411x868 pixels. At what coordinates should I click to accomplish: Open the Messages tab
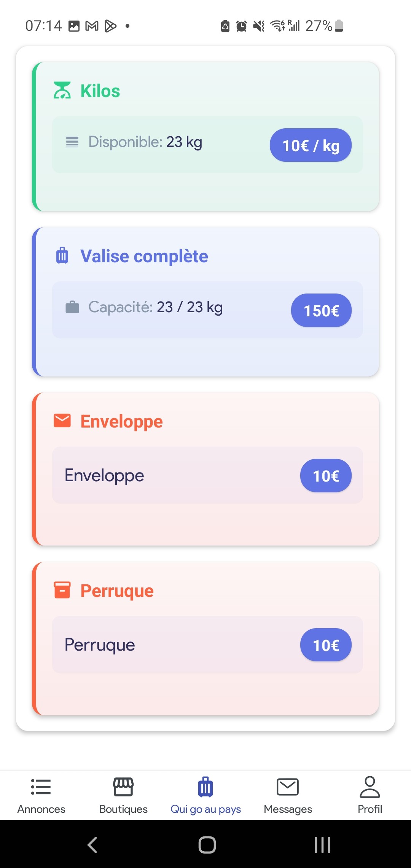point(288,796)
